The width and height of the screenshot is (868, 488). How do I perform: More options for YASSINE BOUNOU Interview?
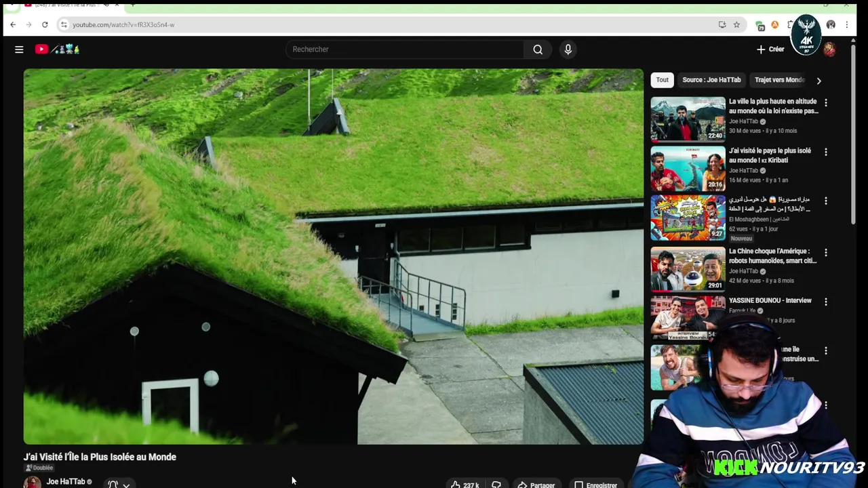coord(826,301)
